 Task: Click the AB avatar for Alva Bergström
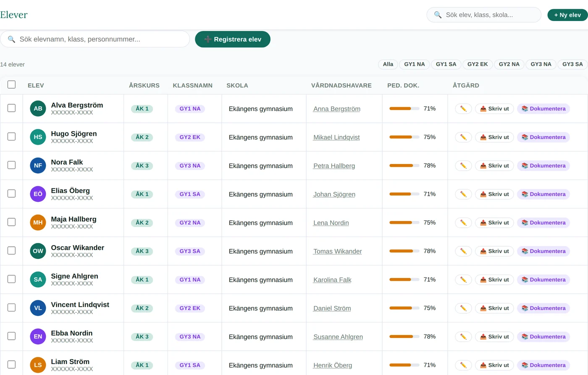point(38,108)
